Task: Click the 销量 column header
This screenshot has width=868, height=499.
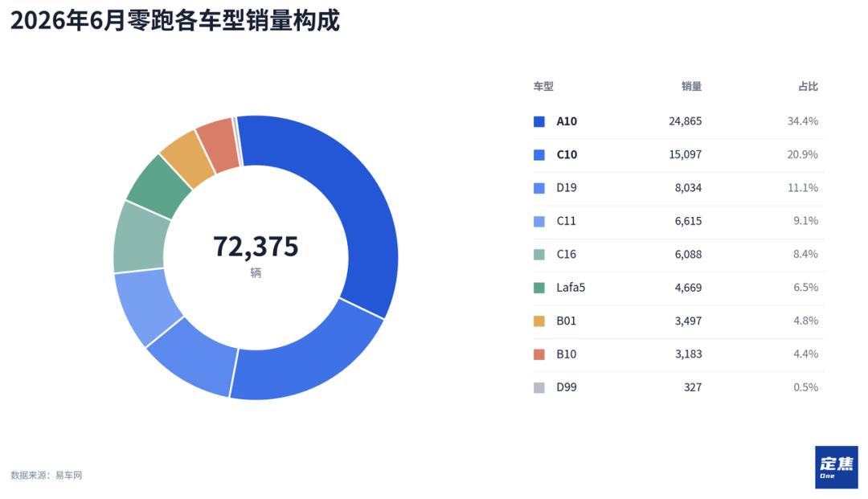Action: [x=691, y=86]
